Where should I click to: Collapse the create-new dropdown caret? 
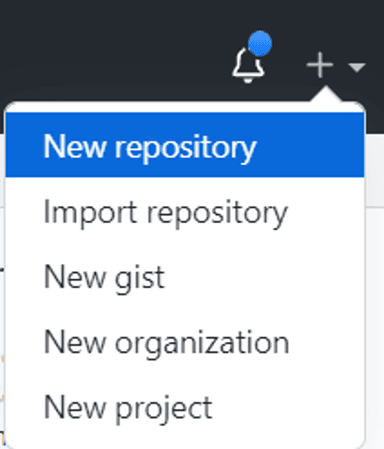pyautogui.click(x=357, y=67)
